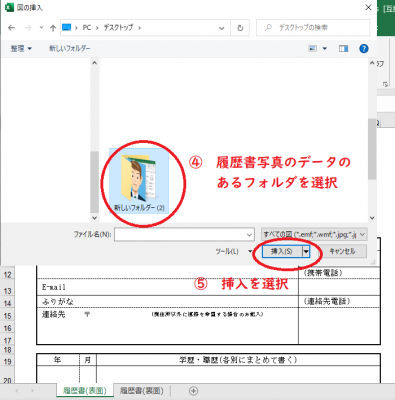
Task: Open the 整理 menu
Action: click(x=21, y=49)
